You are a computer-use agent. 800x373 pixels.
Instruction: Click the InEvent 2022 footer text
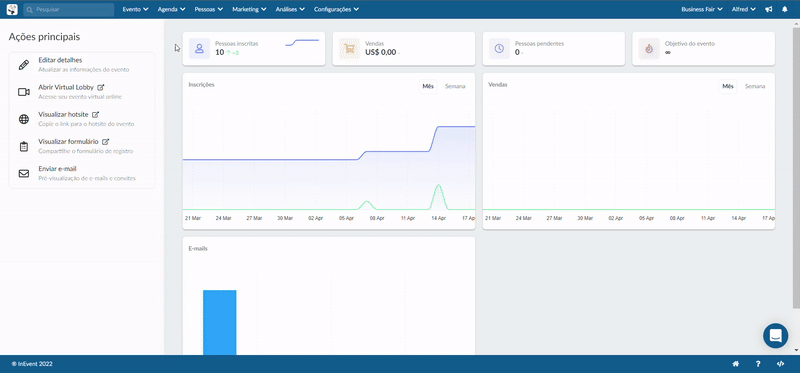(32, 364)
